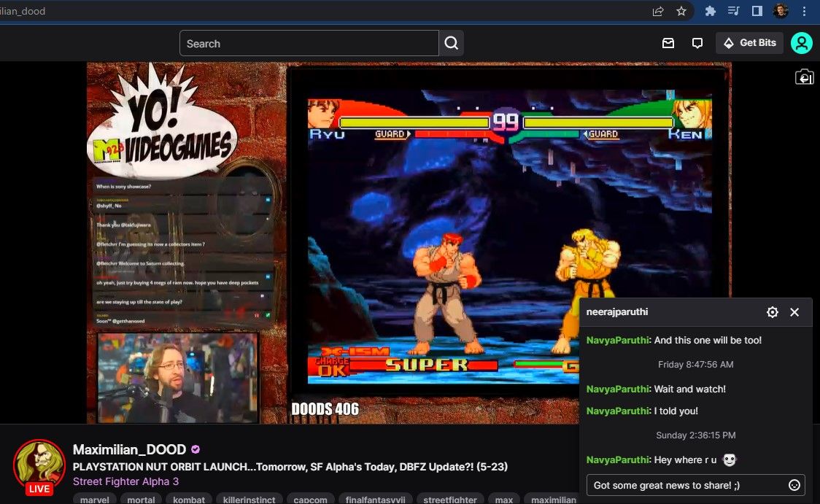Open the Chrome three-dot menu
Screen dimensions: 820x504
coord(804,11)
